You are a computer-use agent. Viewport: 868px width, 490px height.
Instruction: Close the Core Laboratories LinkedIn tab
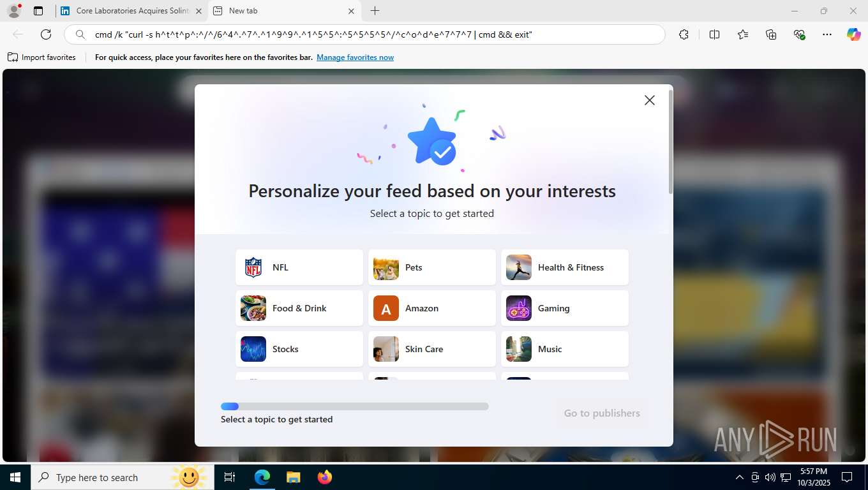[x=198, y=11]
